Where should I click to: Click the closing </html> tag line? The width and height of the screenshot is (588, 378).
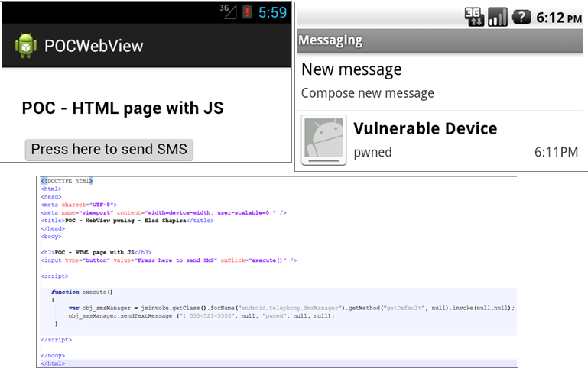coord(53,363)
